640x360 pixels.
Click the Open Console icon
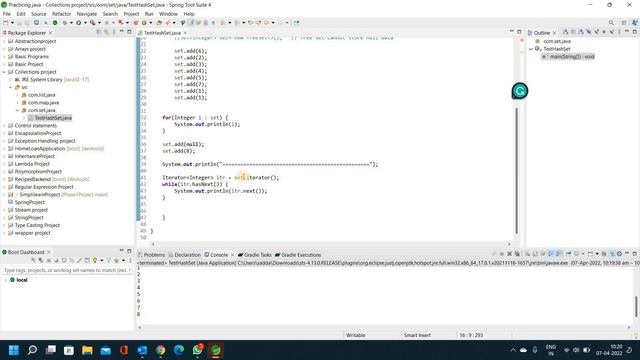pos(590,254)
